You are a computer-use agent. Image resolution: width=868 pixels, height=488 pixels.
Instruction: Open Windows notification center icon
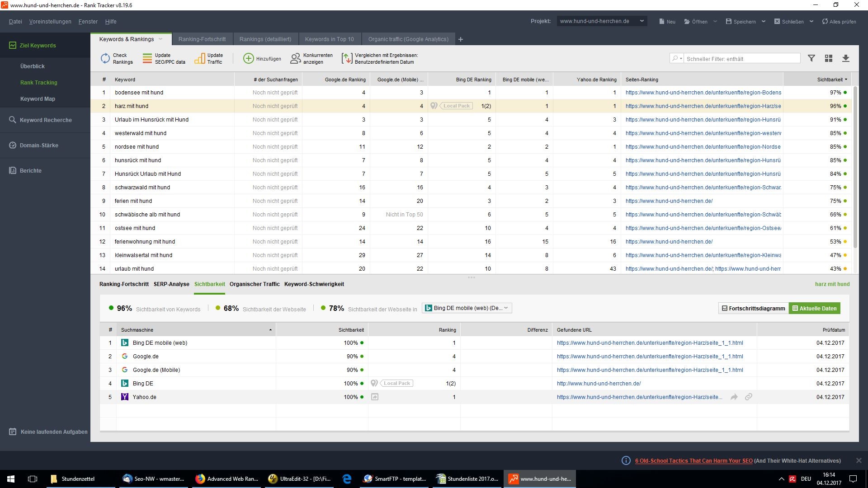(x=853, y=479)
